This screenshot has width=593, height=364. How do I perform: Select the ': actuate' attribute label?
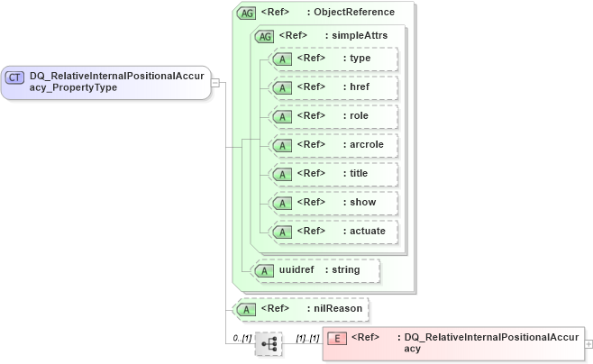364,231
